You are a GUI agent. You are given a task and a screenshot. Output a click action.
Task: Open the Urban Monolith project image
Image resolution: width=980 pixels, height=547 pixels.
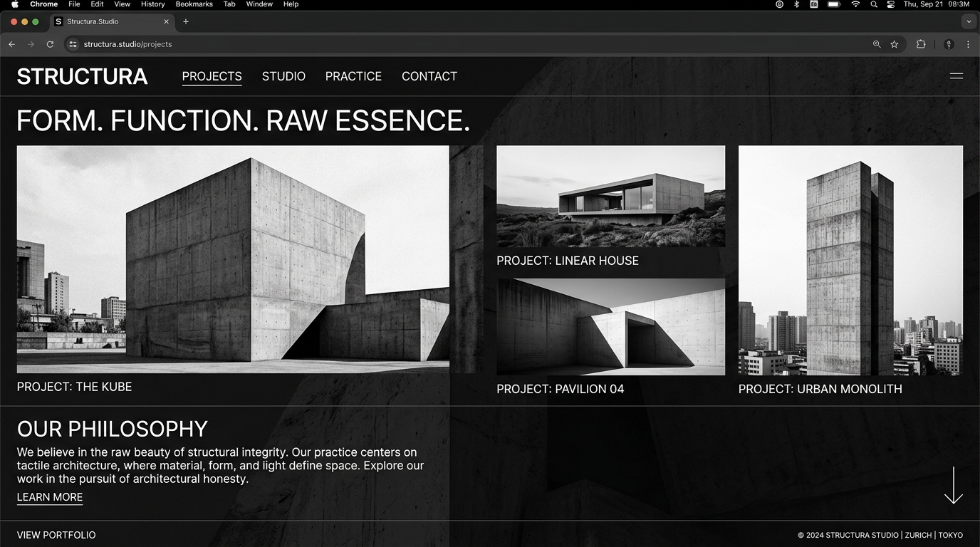(850, 261)
